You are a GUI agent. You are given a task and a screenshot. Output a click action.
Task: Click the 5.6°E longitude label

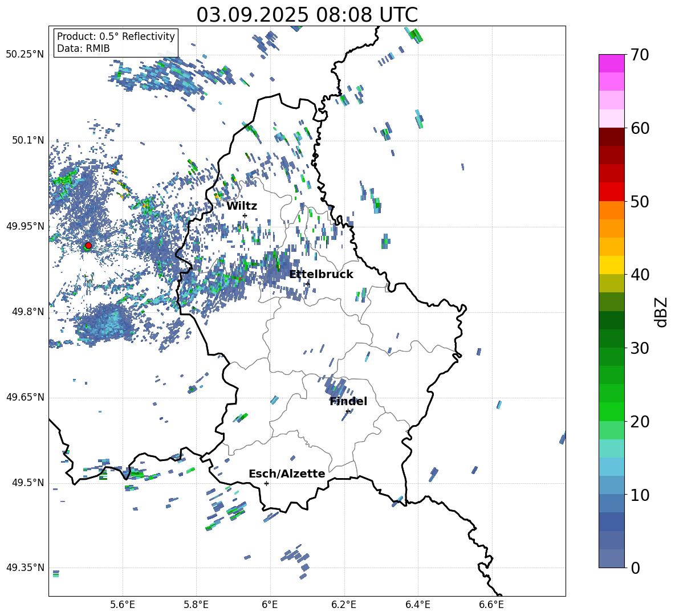(x=123, y=605)
